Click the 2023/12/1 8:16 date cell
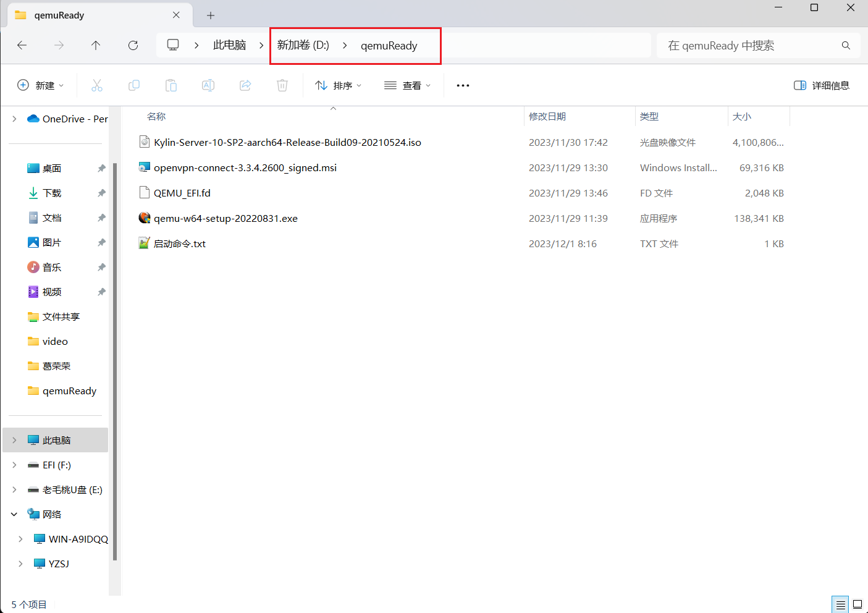Viewport: 868px width, 613px height. 563,243
